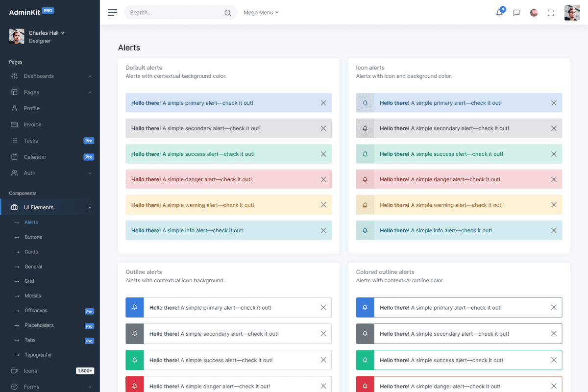This screenshot has width=588, height=392.
Task: Open the Mega Menu dropdown
Action: [x=261, y=13]
